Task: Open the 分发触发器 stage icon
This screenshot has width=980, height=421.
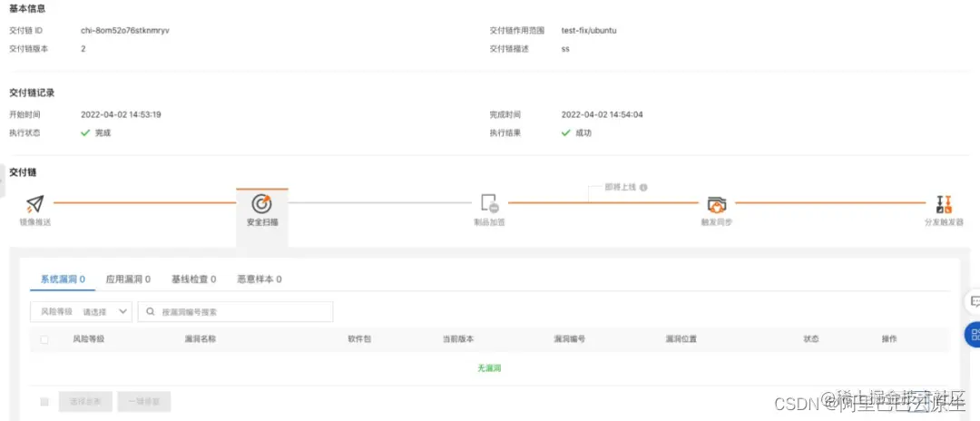Action: click(944, 203)
